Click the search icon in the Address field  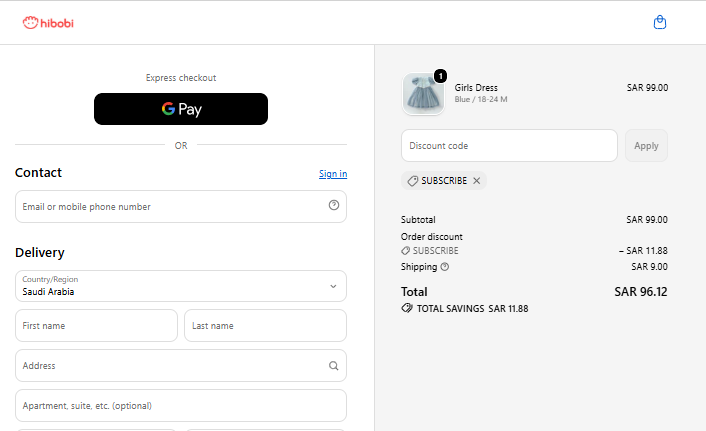click(x=333, y=366)
